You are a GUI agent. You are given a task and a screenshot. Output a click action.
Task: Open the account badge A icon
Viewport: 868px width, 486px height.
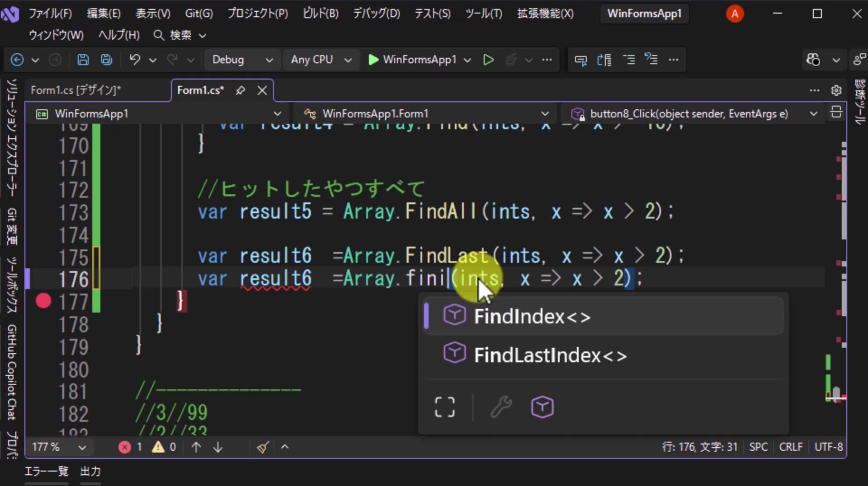click(x=735, y=14)
